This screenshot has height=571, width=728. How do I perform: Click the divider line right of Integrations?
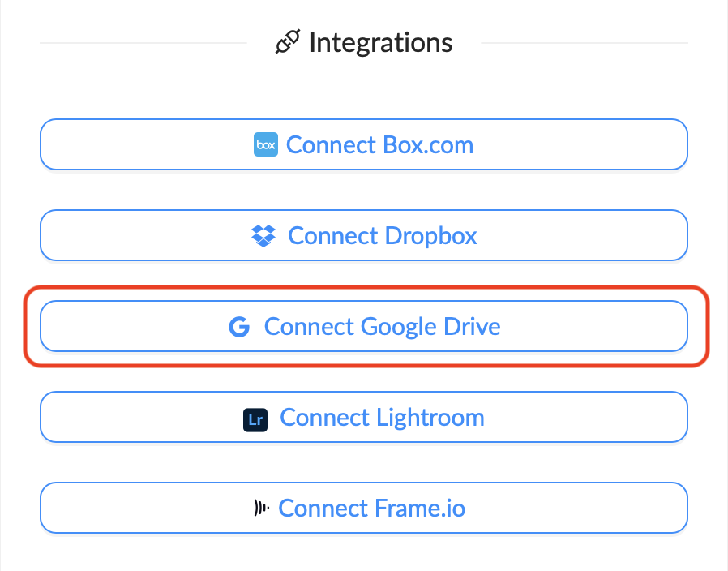(x=584, y=43)
